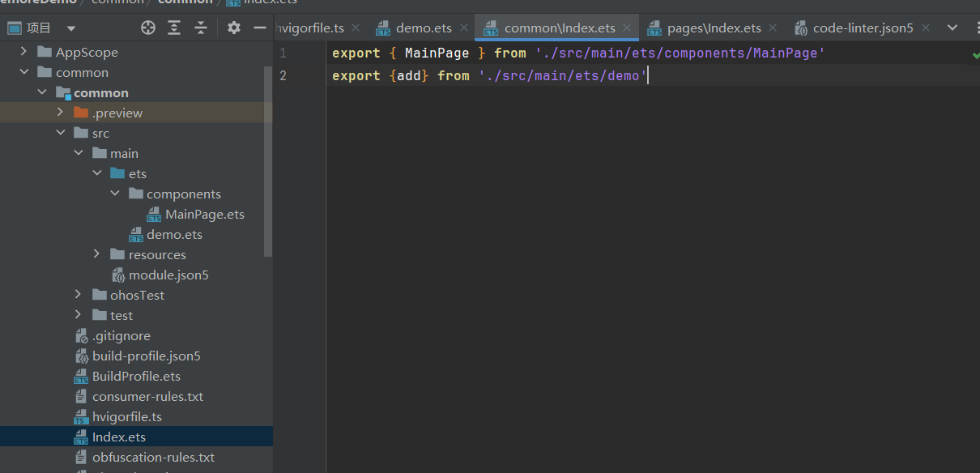Switch to the demo.ets editor tab
The height and width of the screenshot is (473, 980).
click(424, 28)
